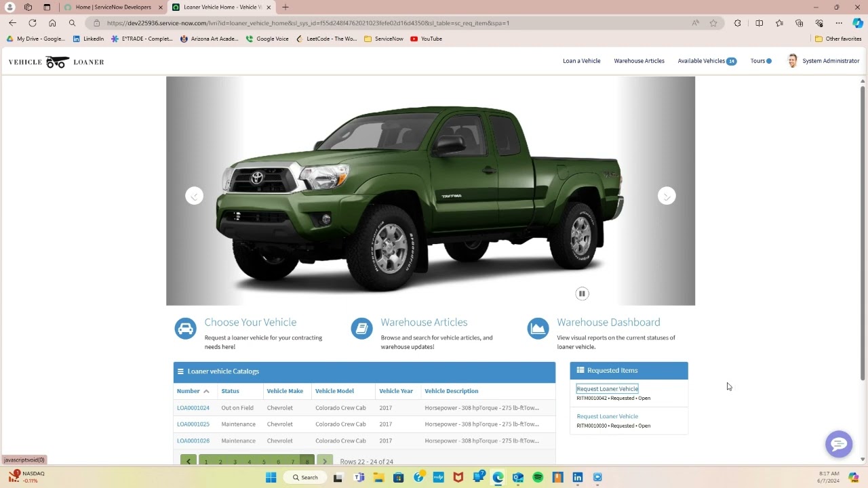Open the Warehouse Dashboard chart icon
This screenshot has width=868, height=488.
[x=538, y=329]
